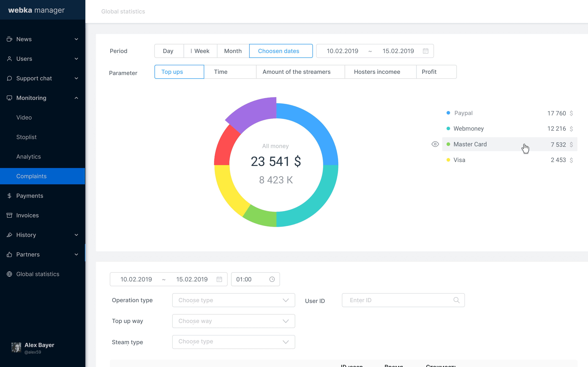Open the Stoplist menu item
Viewport: 588px width, 367px height.
point(26,137)
